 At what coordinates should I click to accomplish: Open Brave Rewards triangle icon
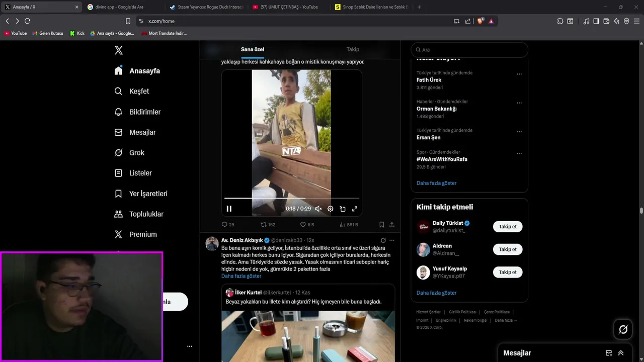tap(491, 21)
